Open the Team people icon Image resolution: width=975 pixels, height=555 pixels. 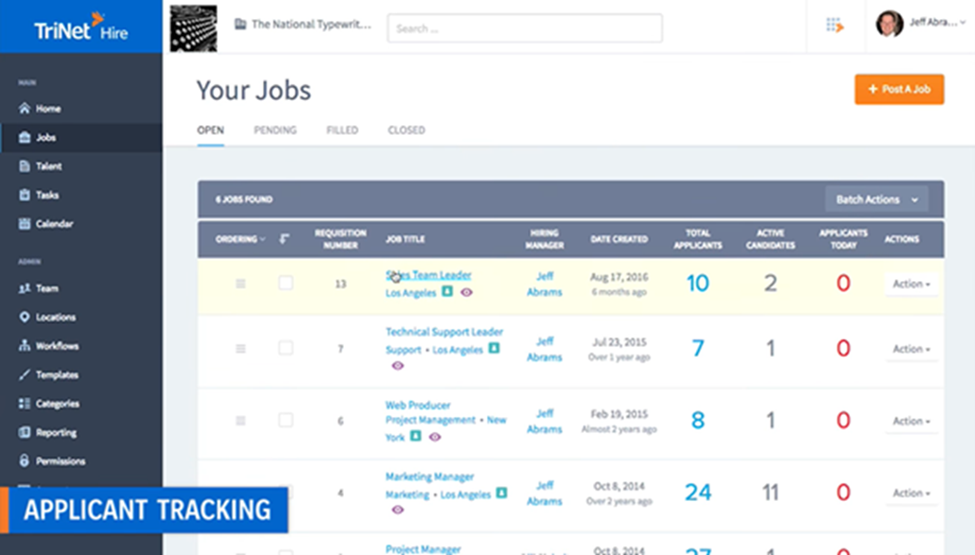[24, 288]
